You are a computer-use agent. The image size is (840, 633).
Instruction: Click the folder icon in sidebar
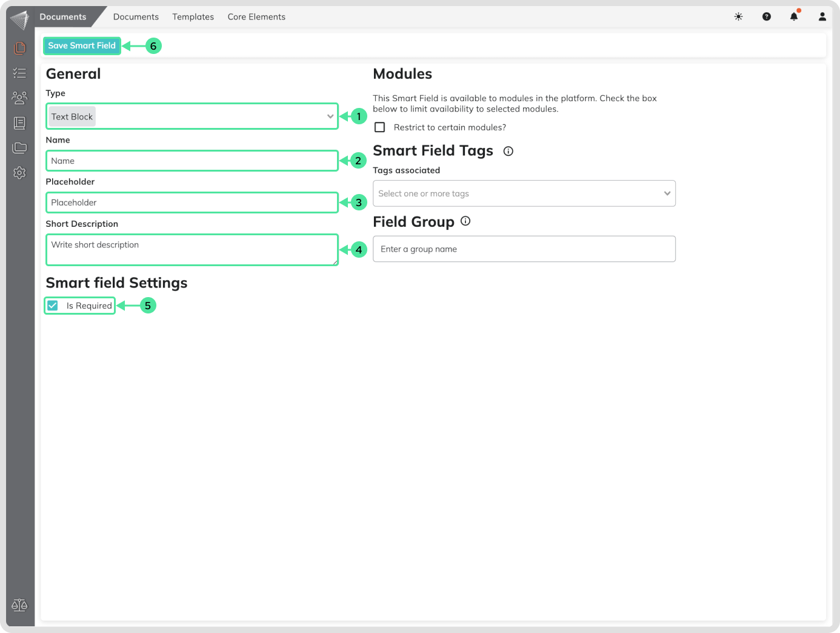point(19,148)
